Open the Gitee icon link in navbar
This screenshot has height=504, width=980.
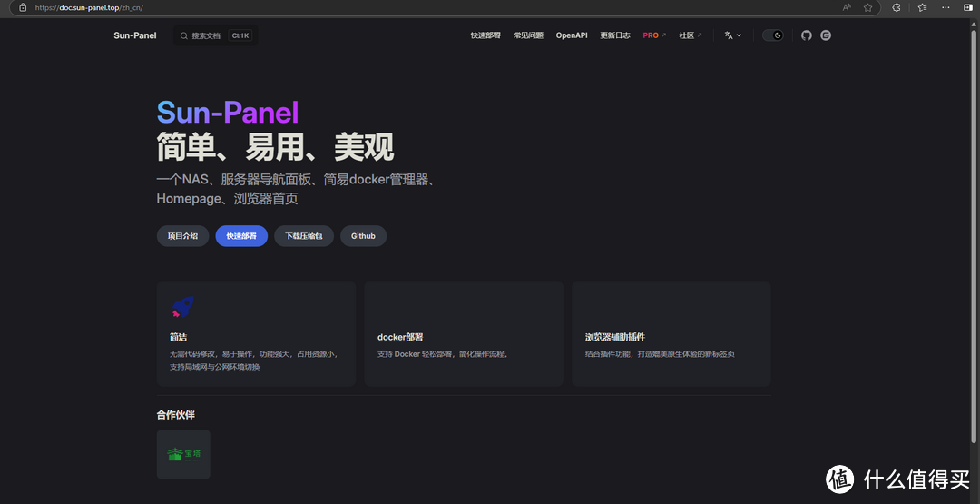[826, 35]
